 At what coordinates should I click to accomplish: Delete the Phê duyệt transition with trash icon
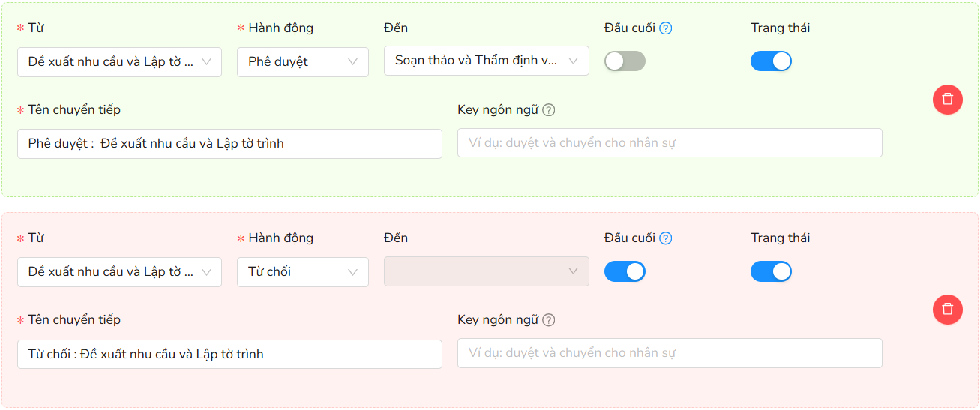[948, 99]
